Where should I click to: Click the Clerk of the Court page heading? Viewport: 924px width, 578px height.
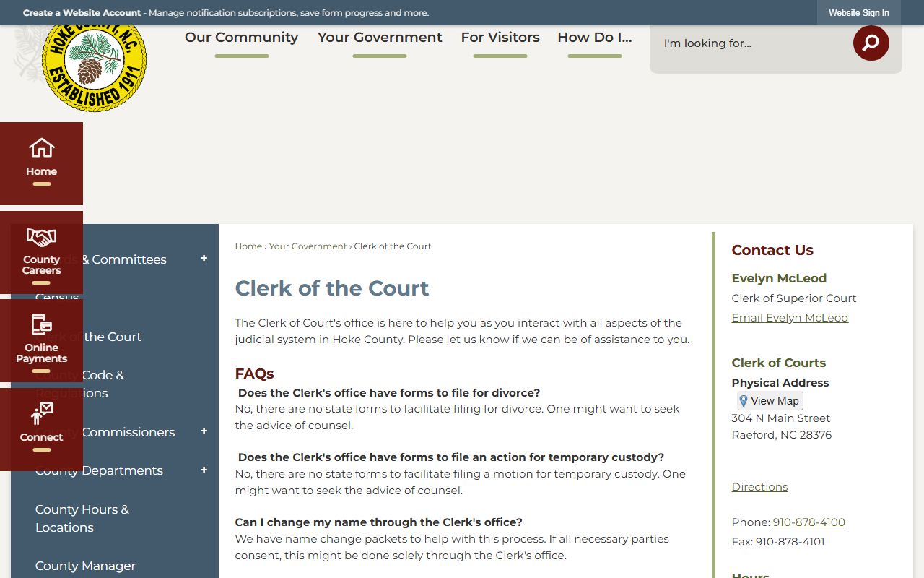[332, 288]
